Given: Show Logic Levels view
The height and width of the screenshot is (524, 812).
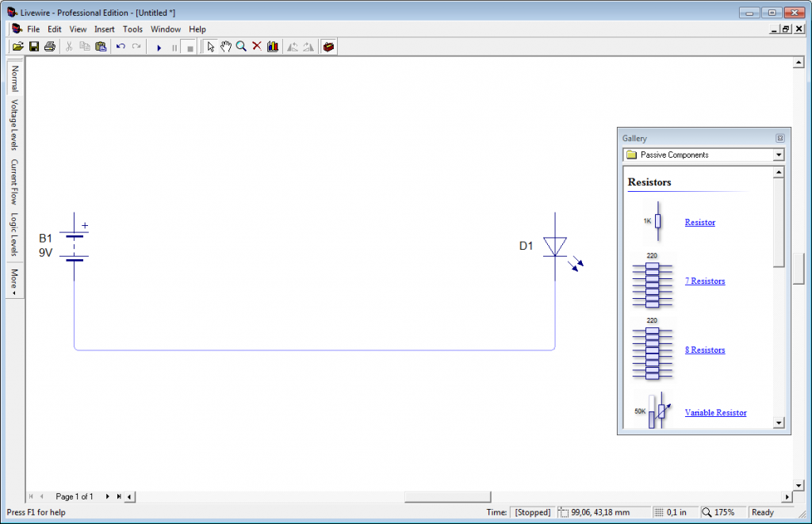Looking at the screenshot, I should click(x=13, y=232).
